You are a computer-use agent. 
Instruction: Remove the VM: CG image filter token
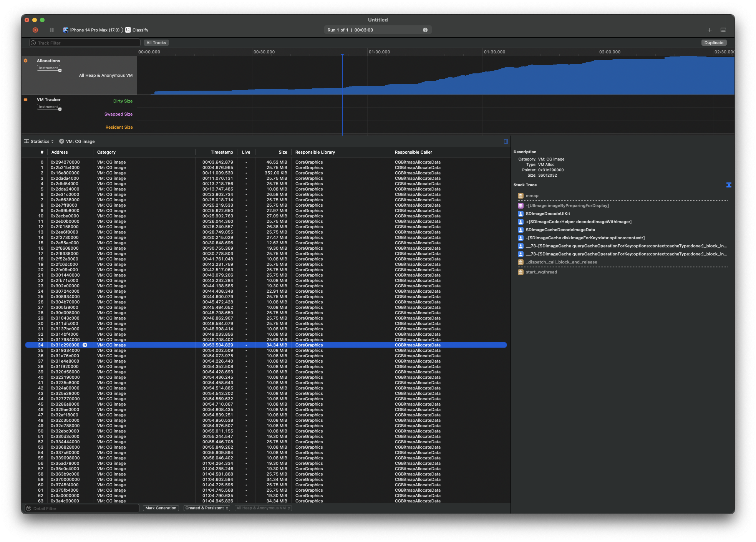pyautogui.click(x=61, y=141)
